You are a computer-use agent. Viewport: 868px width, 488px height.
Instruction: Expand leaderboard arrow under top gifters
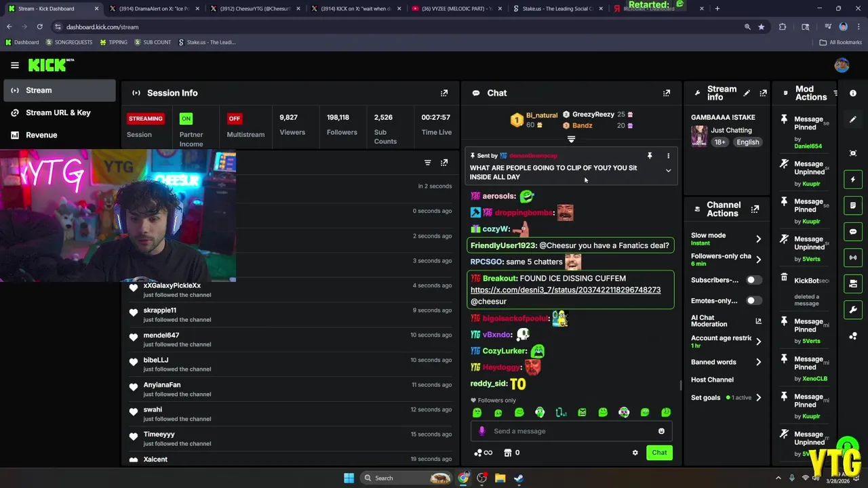(571, 139)
